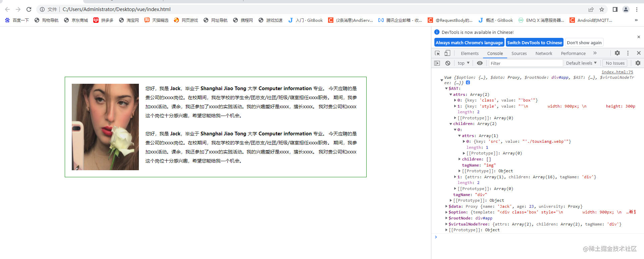Open the 京东商城 bookmark

click(x=76, y=20)
